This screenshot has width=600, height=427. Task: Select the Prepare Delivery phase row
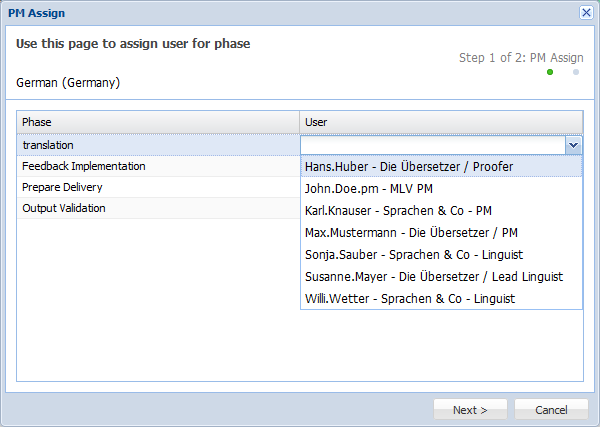click(x=158, y=187)
